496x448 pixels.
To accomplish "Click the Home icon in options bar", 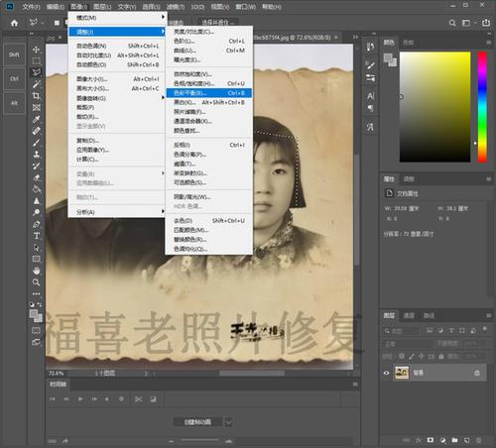I will [14, 23].
